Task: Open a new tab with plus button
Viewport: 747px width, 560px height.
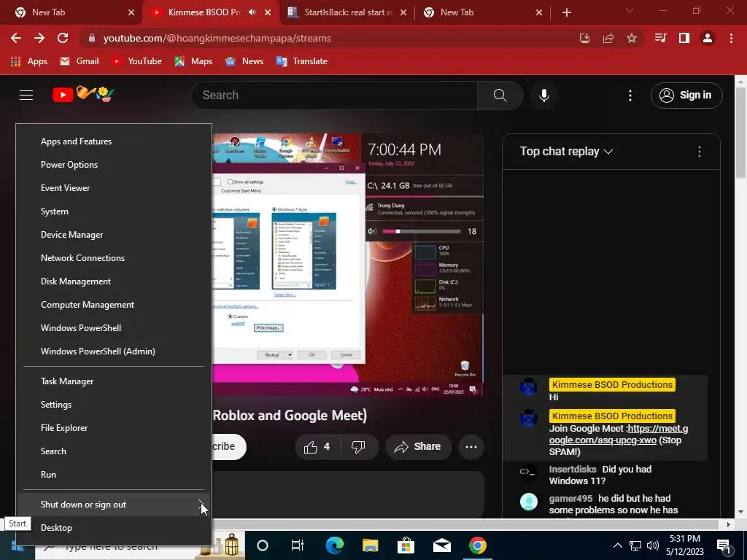Action: pos(566,12)
